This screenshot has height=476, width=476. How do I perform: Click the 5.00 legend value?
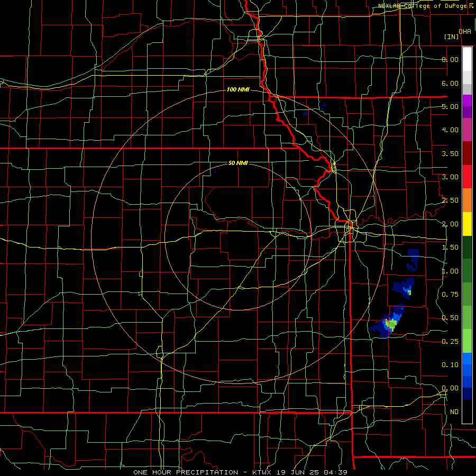[x=450, y=106]
